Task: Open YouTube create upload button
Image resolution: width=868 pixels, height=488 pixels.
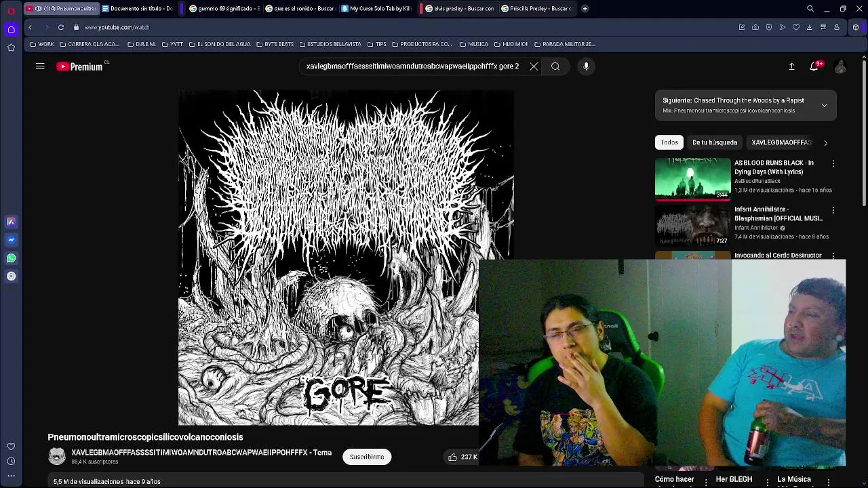Action: [x=791, y=66]
